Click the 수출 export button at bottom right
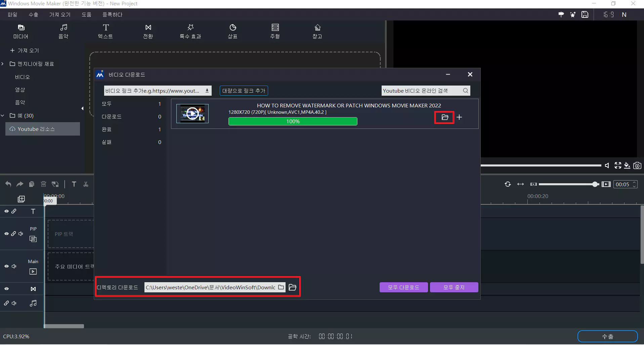 [x=607, y=336]
